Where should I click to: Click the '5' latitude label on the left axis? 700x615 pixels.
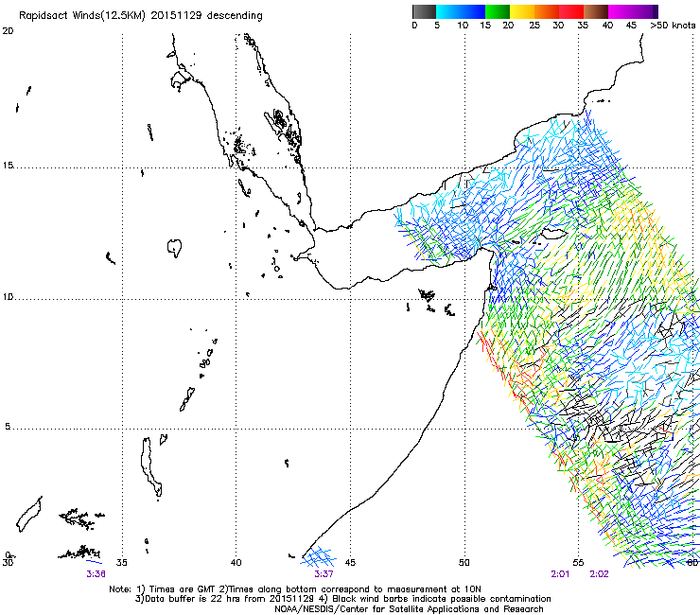point(8,427)
